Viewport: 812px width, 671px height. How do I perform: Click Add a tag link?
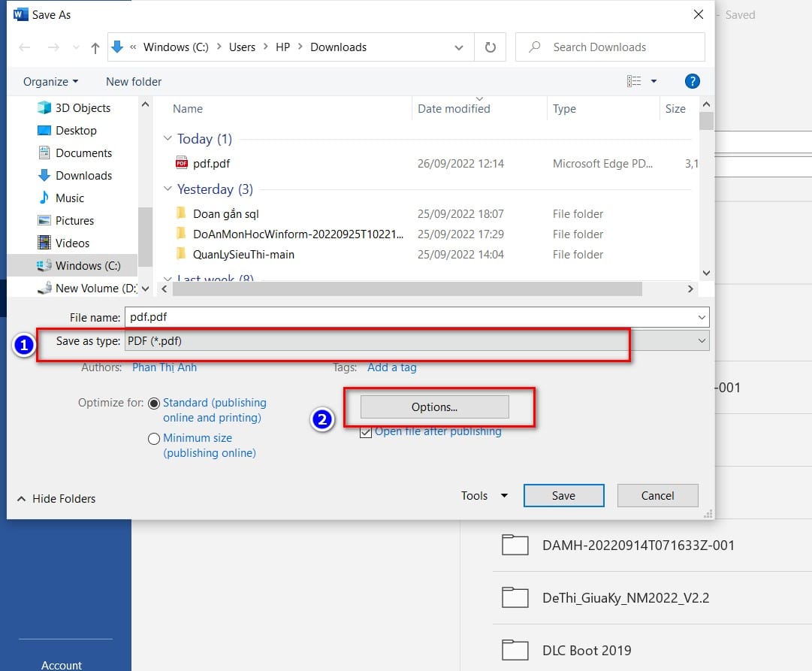(391, 367)
